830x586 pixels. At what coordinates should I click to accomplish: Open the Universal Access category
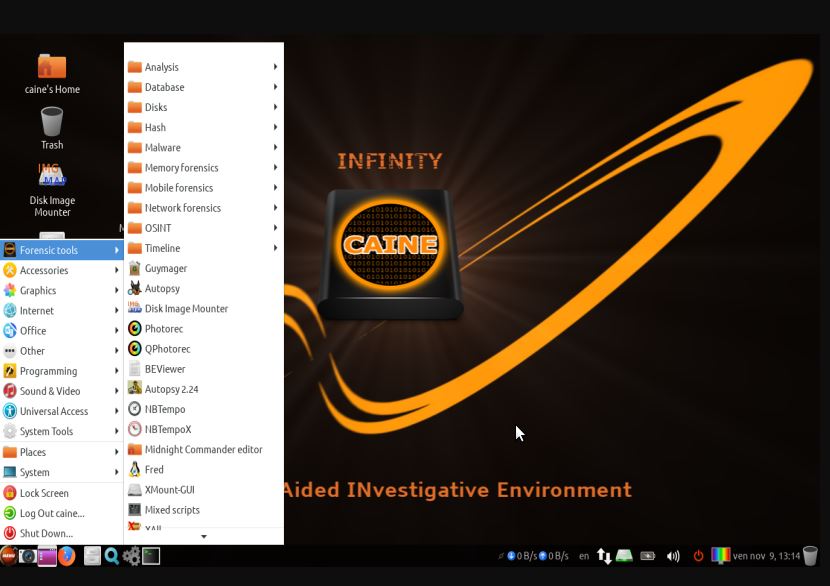[61, 411]
